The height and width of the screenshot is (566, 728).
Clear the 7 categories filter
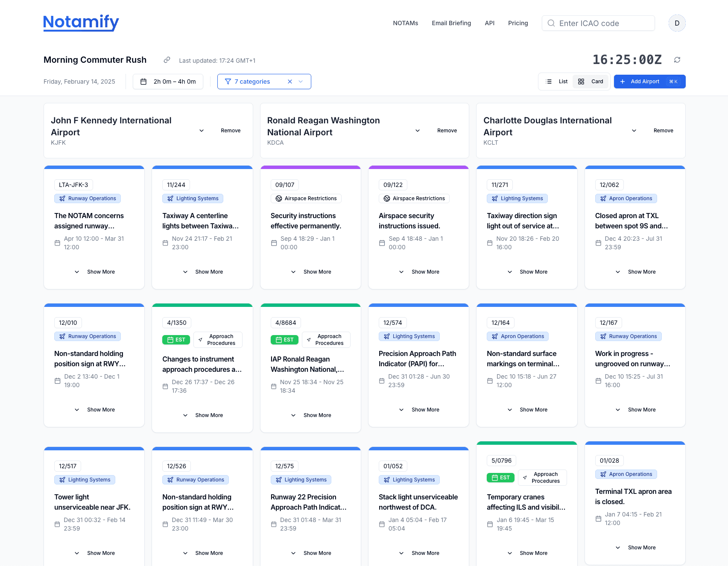click(x=290, y=82)
